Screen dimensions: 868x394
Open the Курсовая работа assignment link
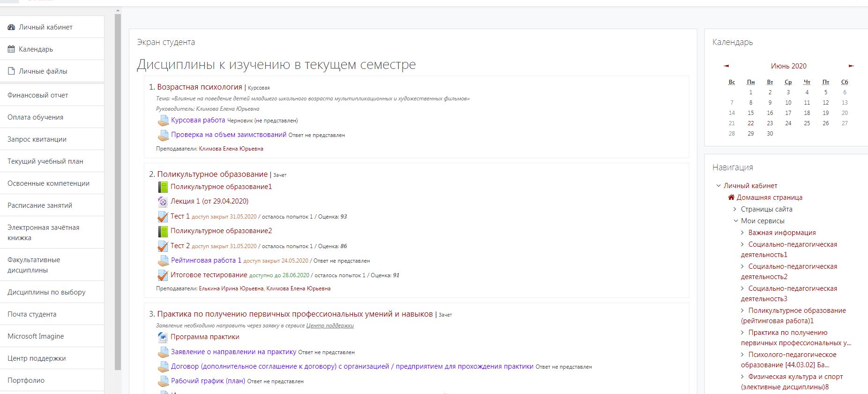(x=198, y=120)
